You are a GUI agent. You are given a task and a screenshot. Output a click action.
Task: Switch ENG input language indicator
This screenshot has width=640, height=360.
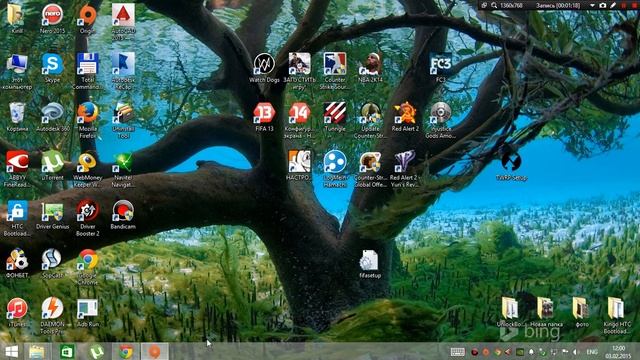coord(592,351)
